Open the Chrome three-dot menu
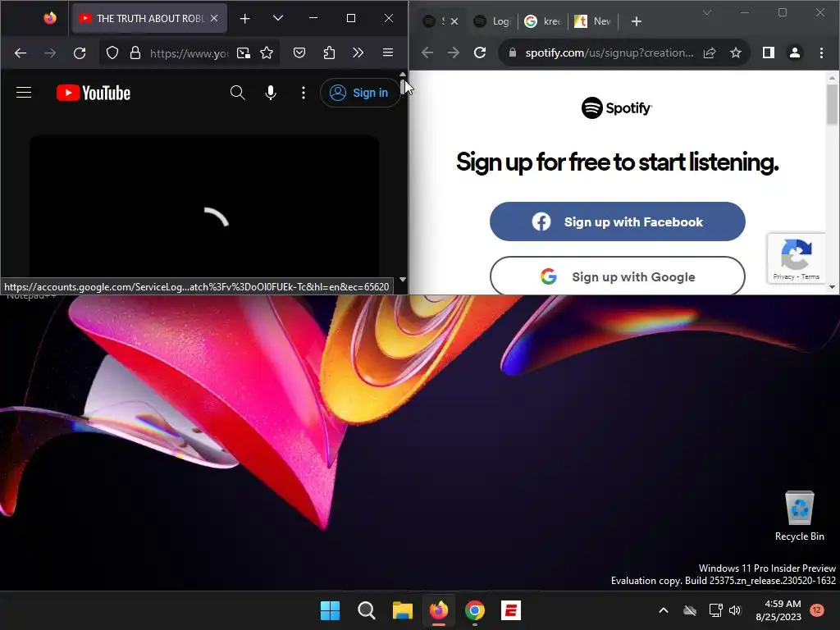This screenshot has height=630, width=840. (821, 52)
